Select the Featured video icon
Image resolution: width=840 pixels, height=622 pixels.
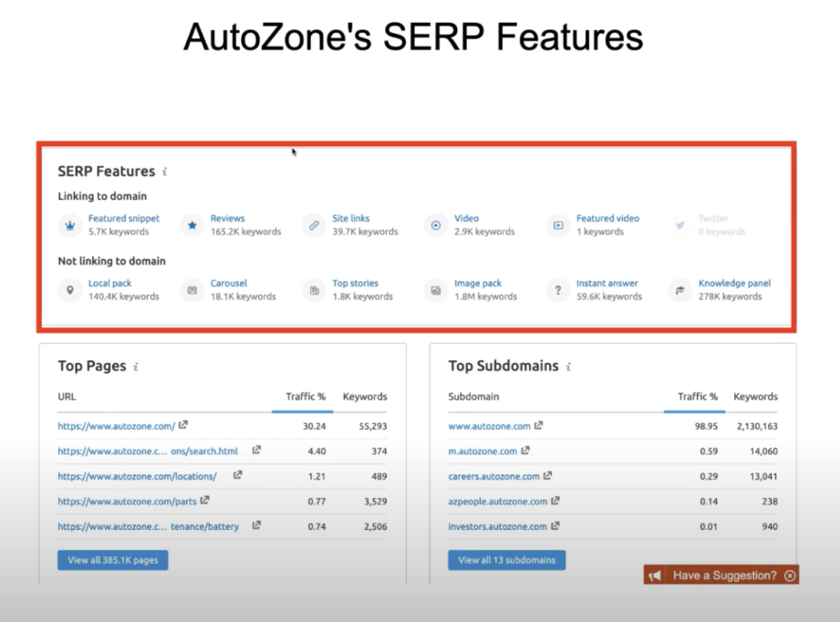point(558,224)
